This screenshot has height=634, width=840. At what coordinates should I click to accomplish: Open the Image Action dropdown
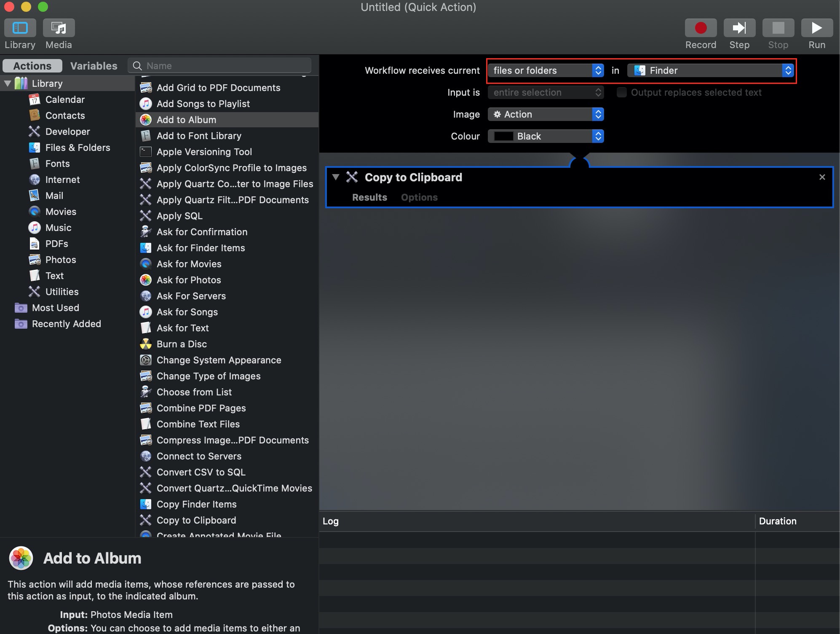pos(546,114)
